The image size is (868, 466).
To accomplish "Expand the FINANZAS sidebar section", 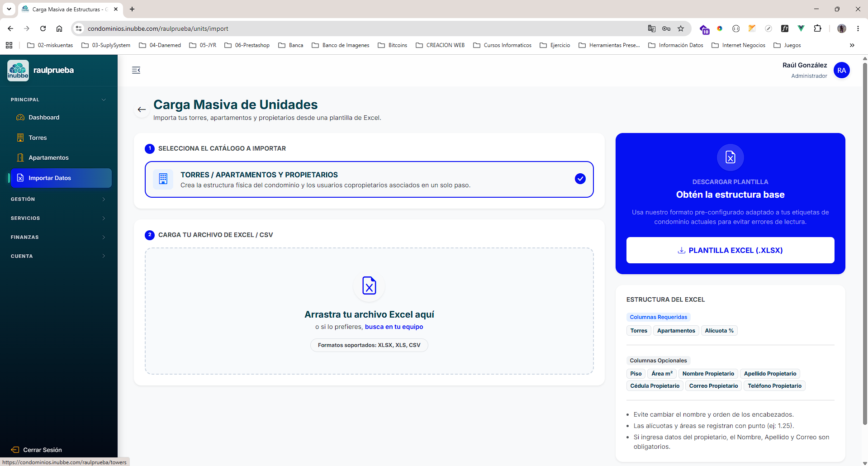I will click(59, 237).
